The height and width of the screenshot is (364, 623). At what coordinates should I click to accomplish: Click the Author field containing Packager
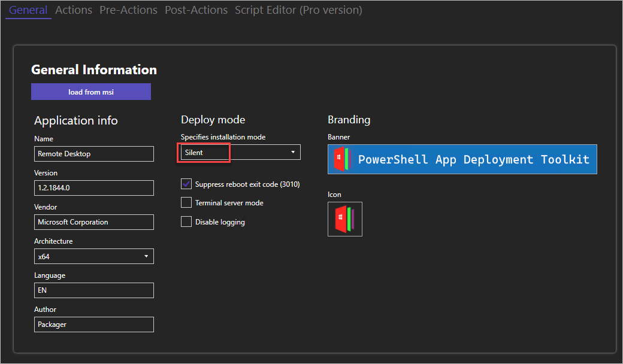click(94, 324)
